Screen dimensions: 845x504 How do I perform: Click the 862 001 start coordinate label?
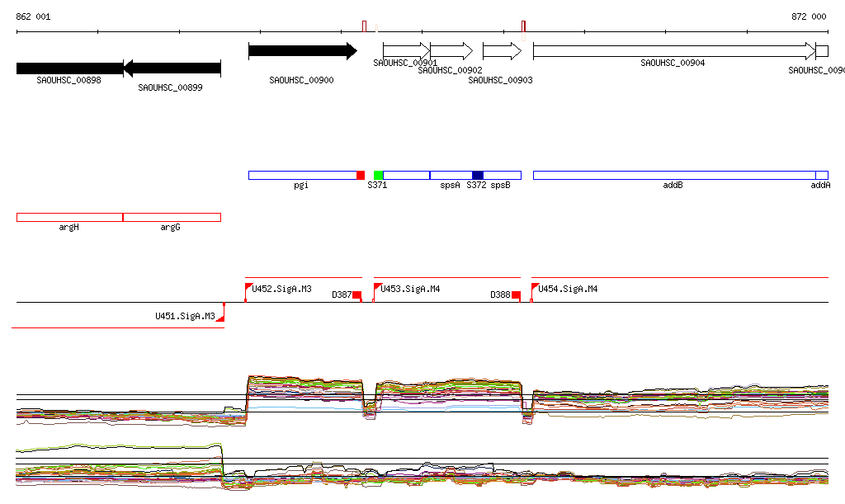(x=33, y=16)
